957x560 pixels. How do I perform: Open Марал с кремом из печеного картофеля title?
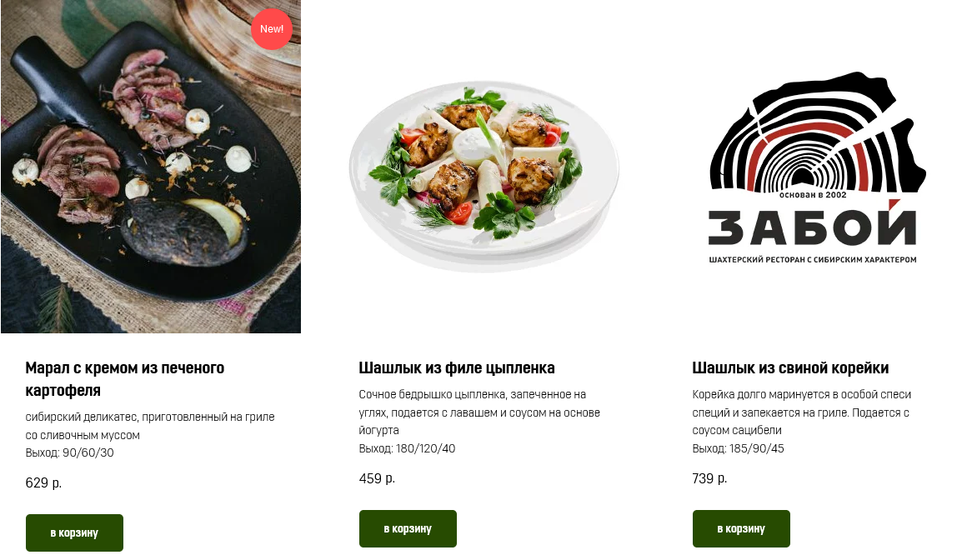(124, 379)
